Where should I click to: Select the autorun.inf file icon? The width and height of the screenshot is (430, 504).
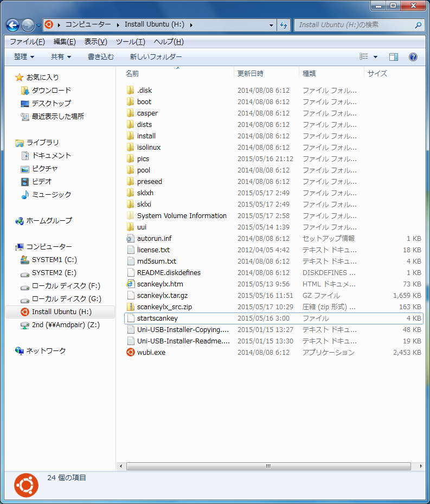[130, 239]
